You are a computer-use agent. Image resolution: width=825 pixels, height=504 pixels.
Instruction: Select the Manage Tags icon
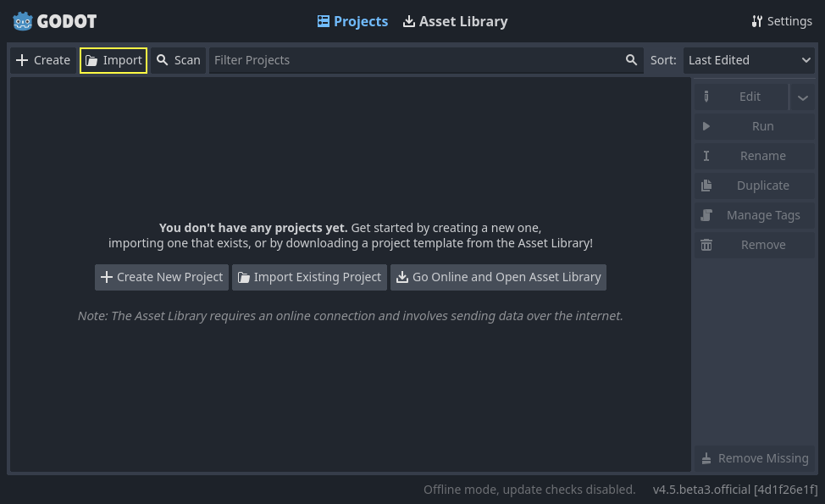tap(706, 215)
